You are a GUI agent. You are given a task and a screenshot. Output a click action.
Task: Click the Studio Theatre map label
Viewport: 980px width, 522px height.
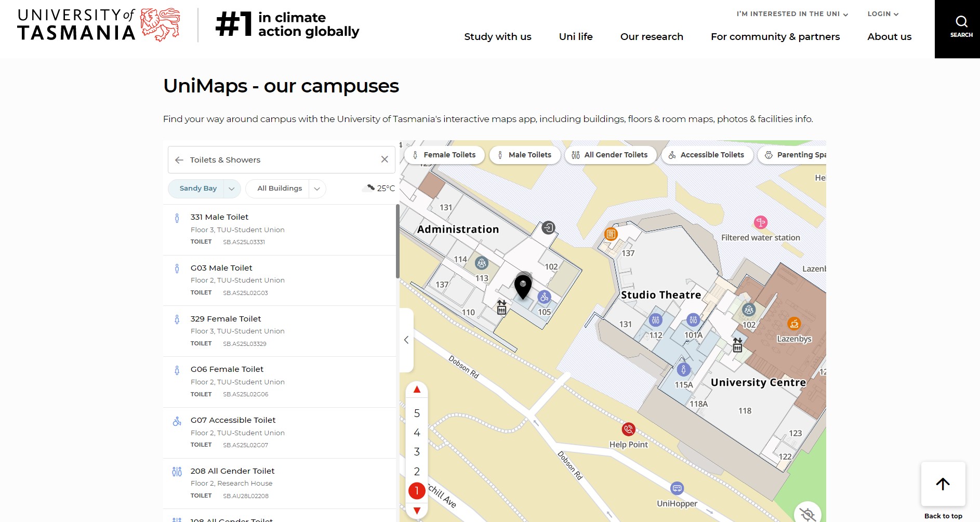point(661,295)
